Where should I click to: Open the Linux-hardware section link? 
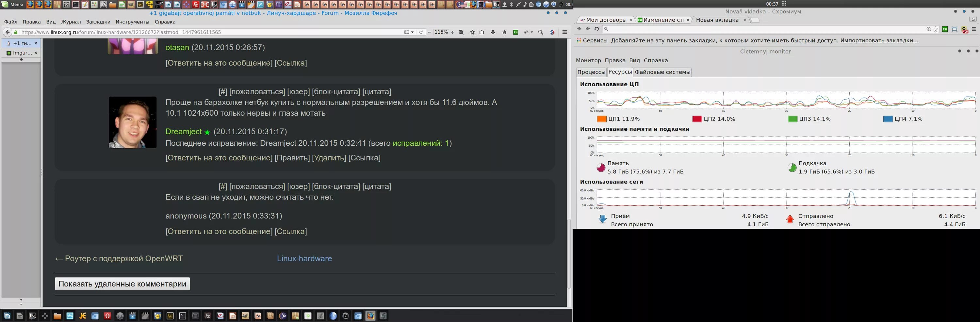pos(304,259)
